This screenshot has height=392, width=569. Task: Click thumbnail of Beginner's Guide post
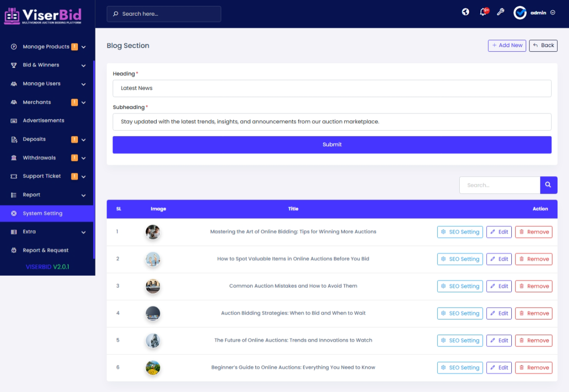(x=153, y=368)
